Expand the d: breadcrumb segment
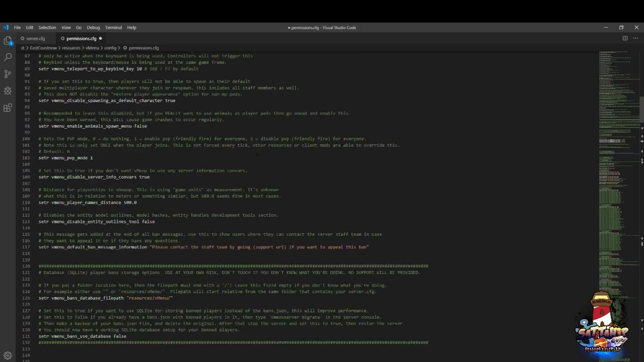Viewport: 644px width, 362px height. (23, 48)
